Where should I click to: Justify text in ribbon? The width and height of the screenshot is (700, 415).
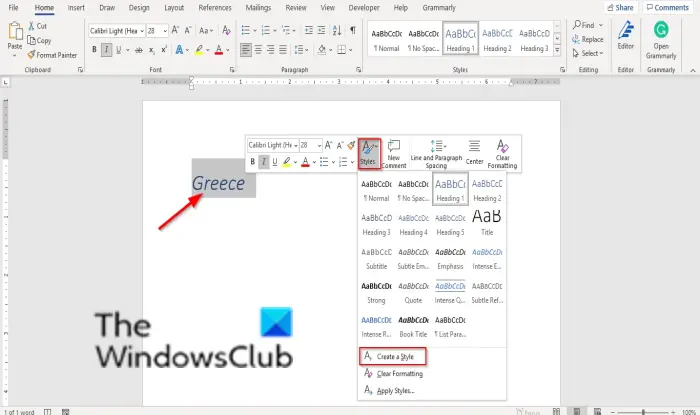283,50
